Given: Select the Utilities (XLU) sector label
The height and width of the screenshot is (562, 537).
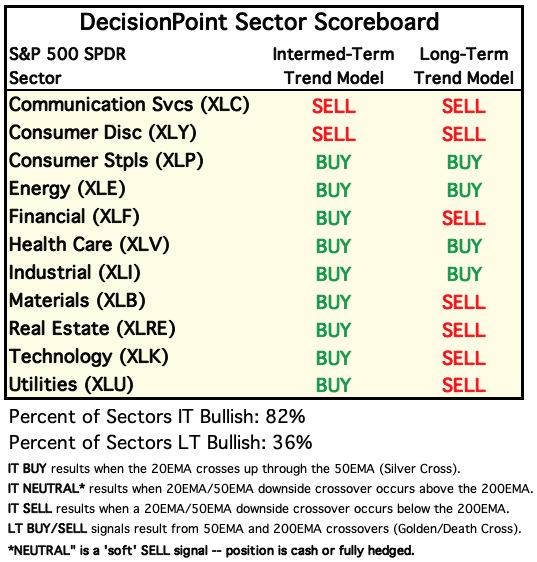Looking at the screenshot, I should coord(71,385).
